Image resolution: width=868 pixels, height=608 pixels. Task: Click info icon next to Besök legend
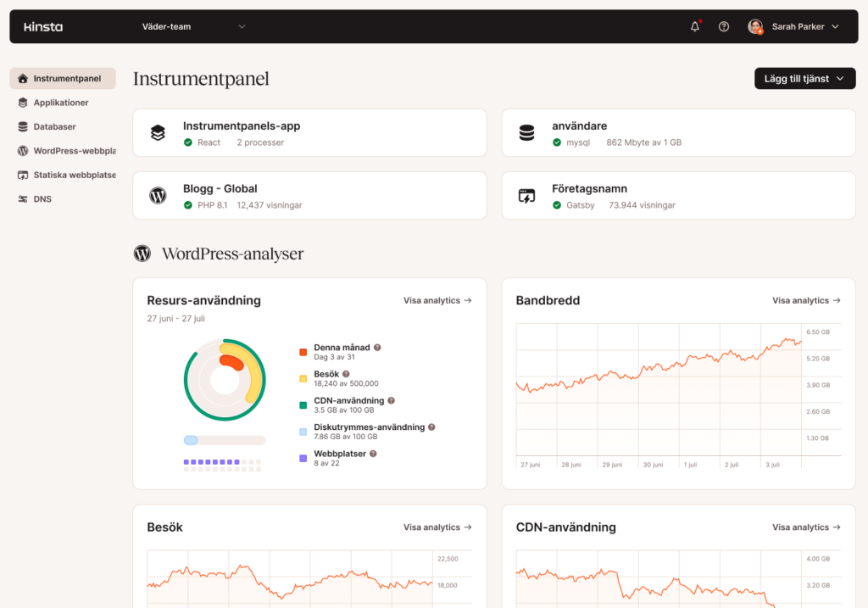(x=346, y=374)
